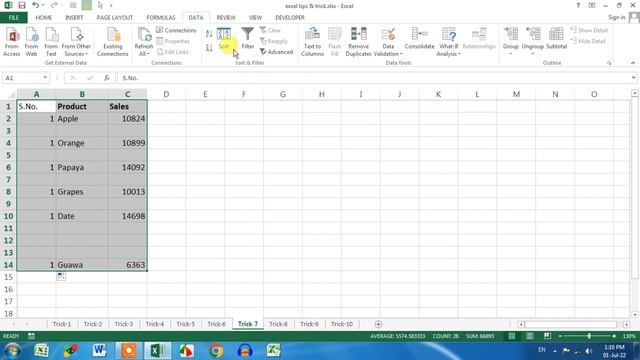Viewport: 640px width, 360px height.
Task: Click the Flash Fill icon
Action: [334, 42]
